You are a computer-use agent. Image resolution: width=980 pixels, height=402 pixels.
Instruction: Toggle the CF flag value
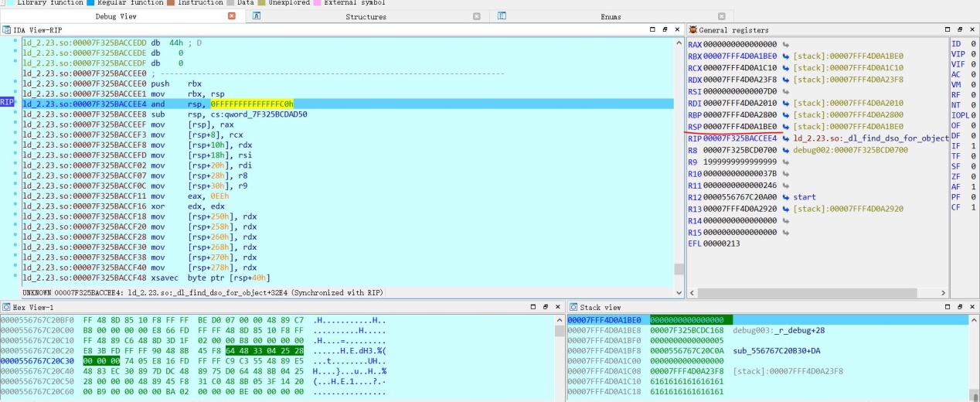tap(972, 207)
